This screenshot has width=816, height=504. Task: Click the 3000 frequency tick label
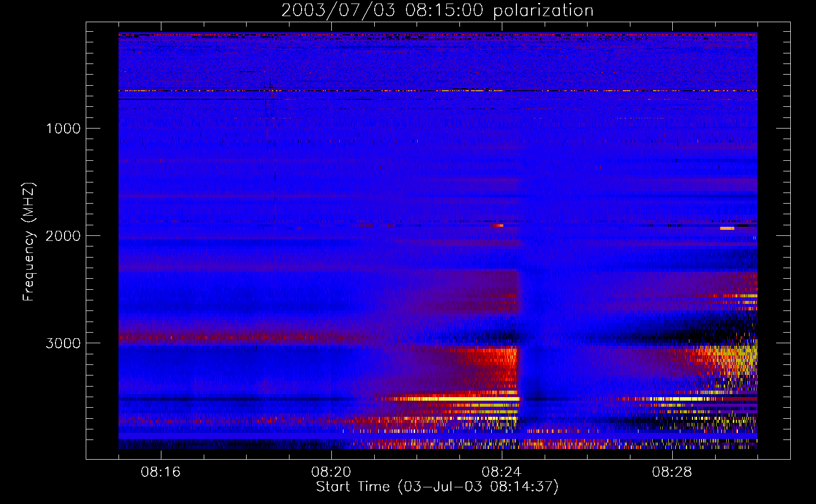pos(63,343)
